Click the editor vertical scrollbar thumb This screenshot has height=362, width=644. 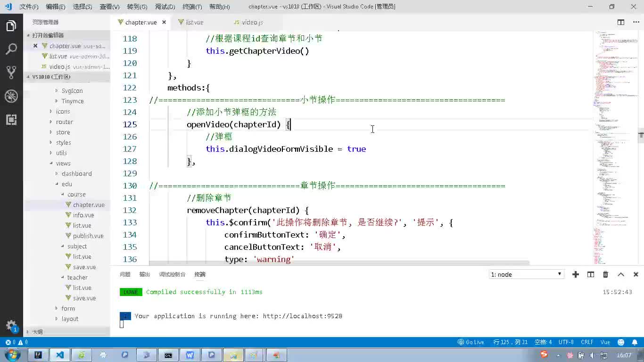coord(641,135)
